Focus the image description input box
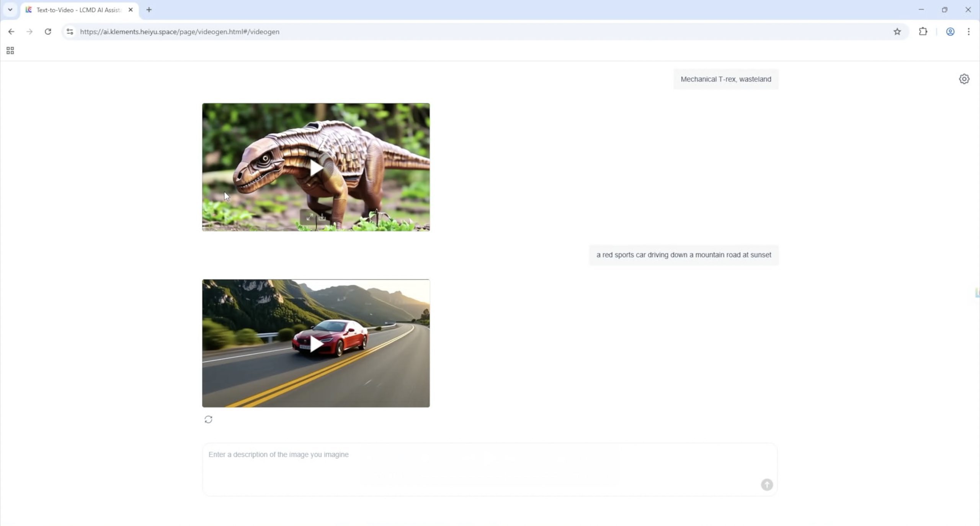Viewport: 980px width, 526px height. coord(459,464)
